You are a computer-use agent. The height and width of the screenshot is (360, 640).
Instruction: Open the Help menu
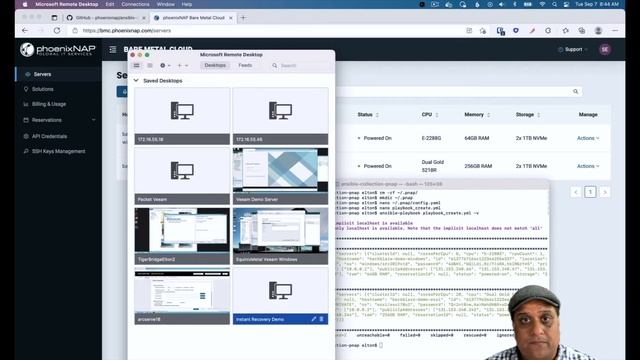(187, 4)
